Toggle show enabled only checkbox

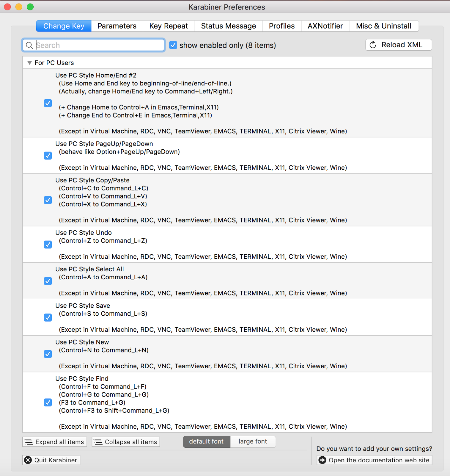[173, 45]
